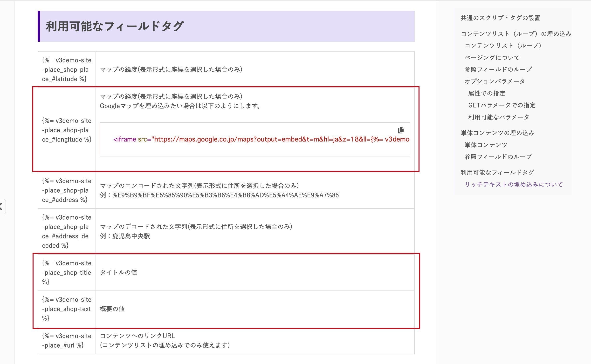Open リッチテキストの埋め込みについて link
The width and height of the screenshot is (591, 364).
click(x=514, y=184)
